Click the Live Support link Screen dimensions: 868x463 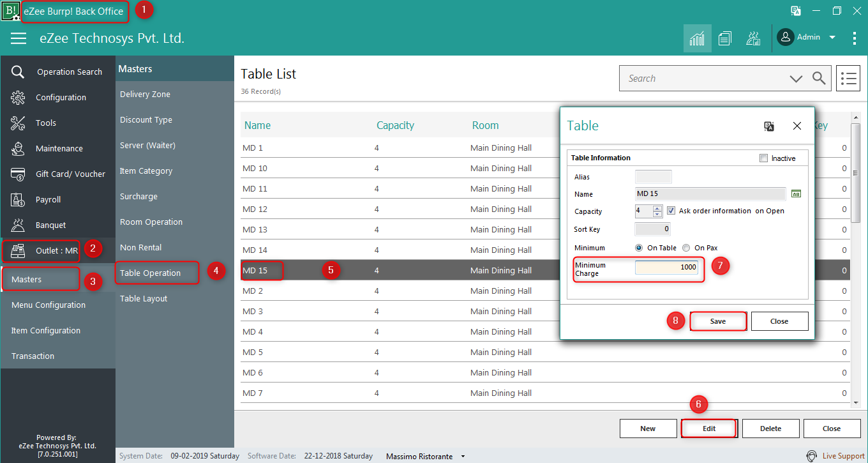click(843, 456)
